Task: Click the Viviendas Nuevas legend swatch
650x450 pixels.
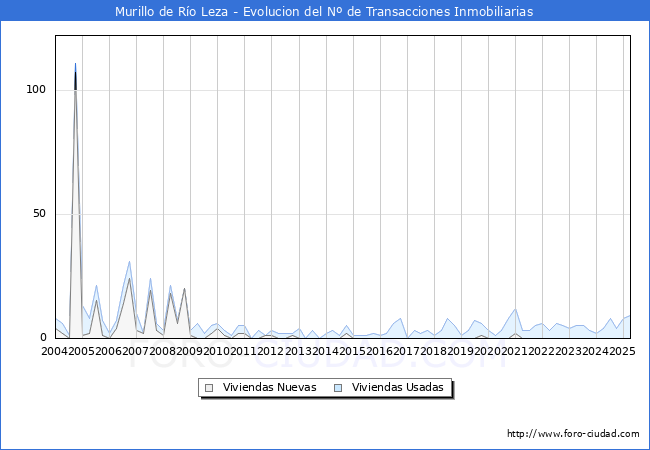Action: [x=209, y=388]
